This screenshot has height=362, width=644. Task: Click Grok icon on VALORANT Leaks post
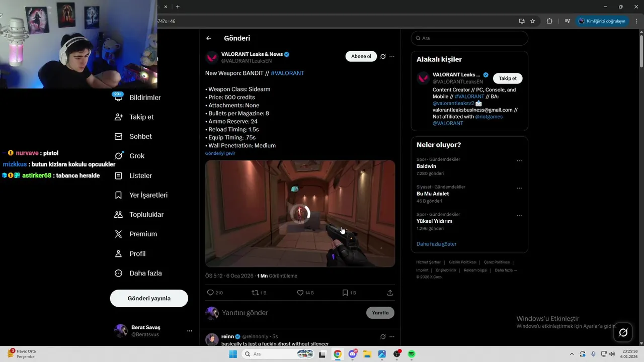(x=383, y=56)
